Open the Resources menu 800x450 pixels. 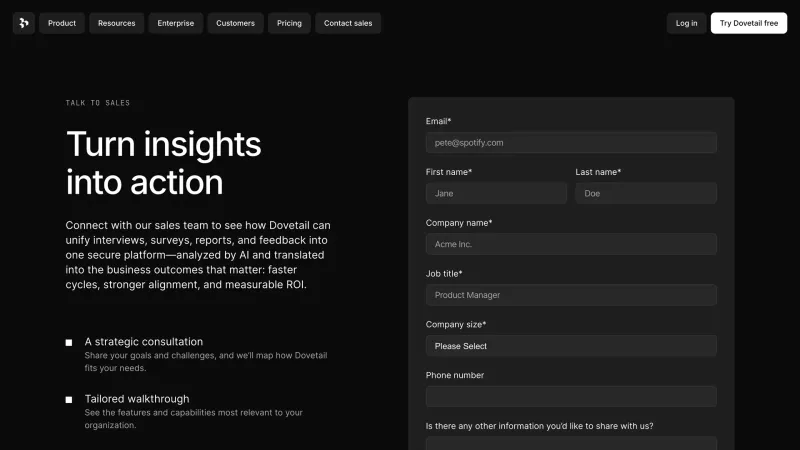(116, 23)
